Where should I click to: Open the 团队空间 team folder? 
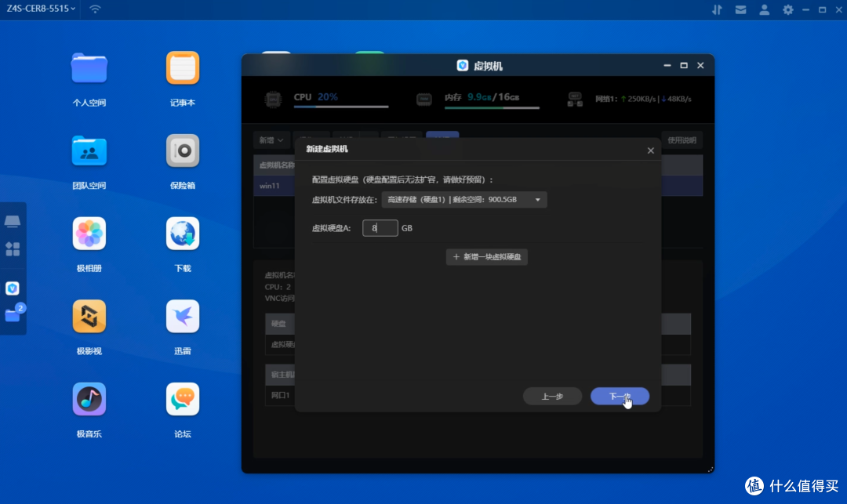tap(89, 150)
